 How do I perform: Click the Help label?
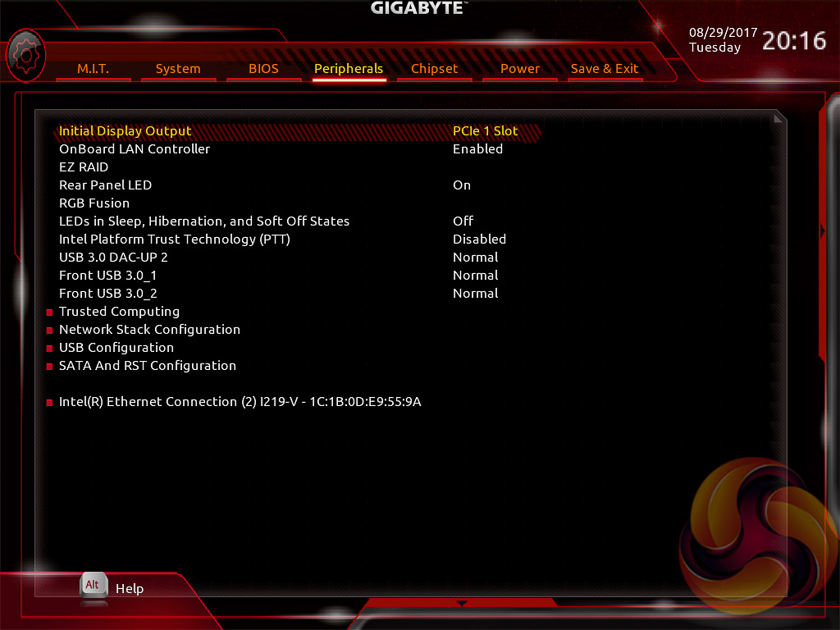pyautogui.click(x=130, y=589)
